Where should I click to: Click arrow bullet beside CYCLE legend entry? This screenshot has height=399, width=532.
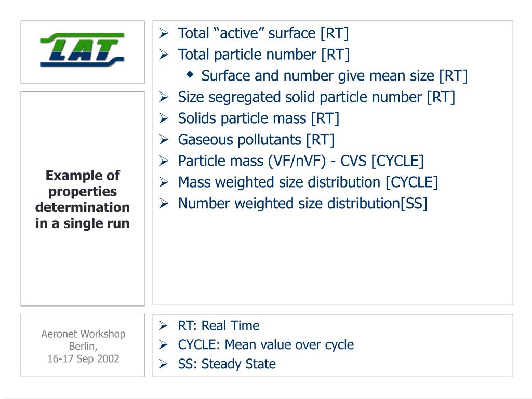(164, 345)
